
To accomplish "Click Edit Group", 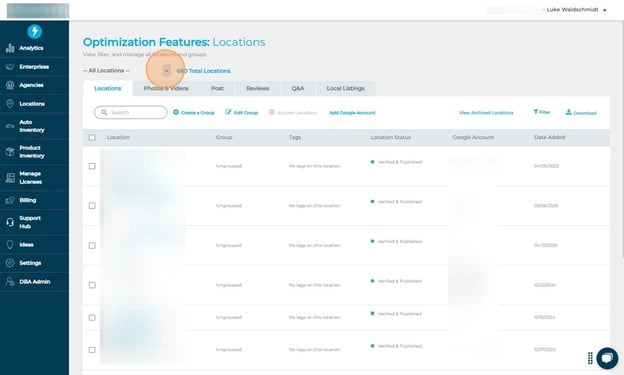I will 242,113.
